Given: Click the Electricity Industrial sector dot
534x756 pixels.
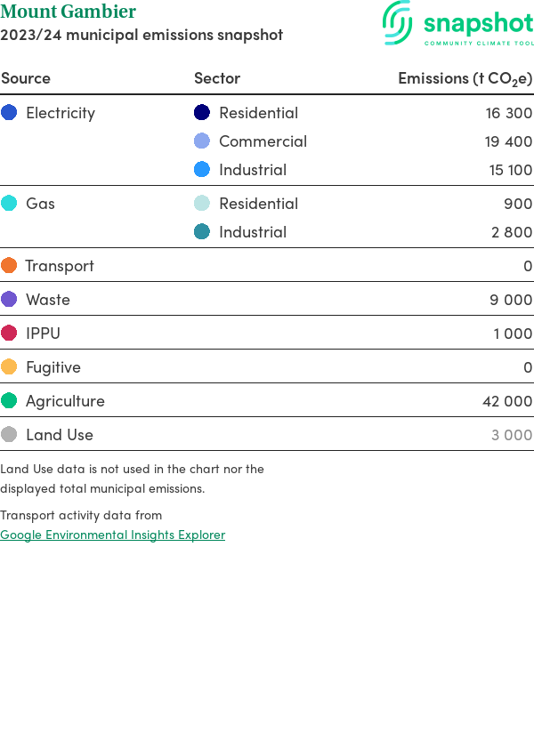Looking at the screenshot, I should click(202, 170).
